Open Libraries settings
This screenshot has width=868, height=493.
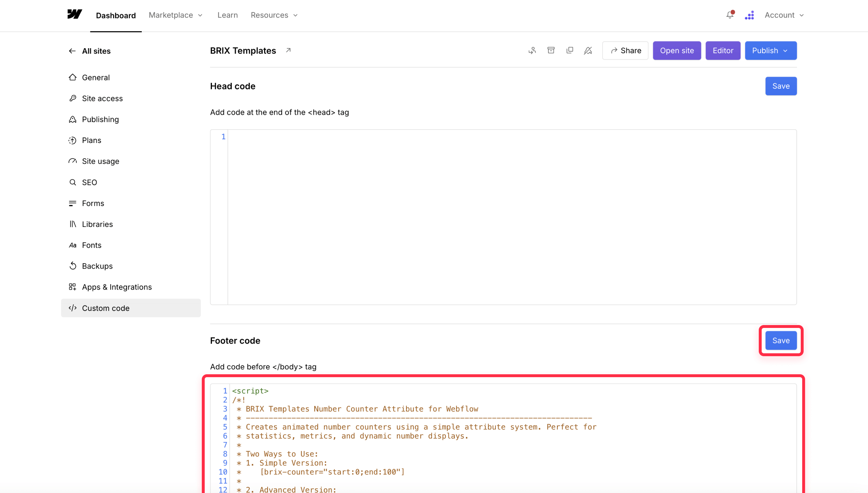tap(131, 224)
